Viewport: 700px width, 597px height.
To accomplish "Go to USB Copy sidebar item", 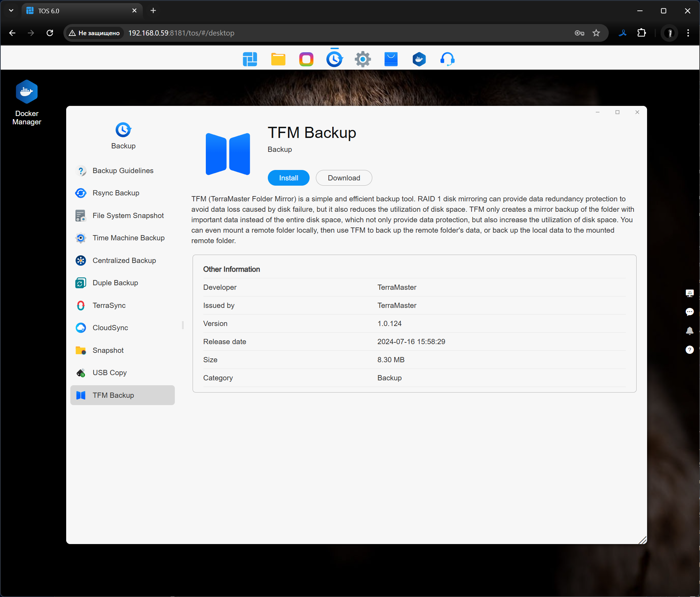I will [x=109, y=373].
